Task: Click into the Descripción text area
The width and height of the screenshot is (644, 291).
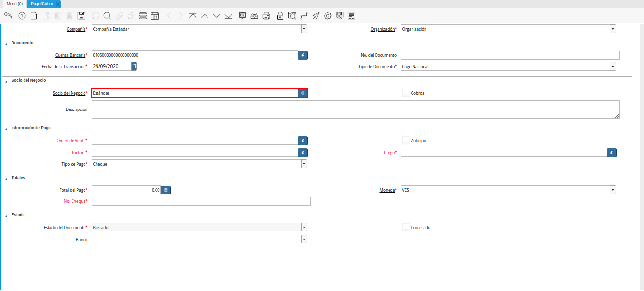Action: (355, 109)
